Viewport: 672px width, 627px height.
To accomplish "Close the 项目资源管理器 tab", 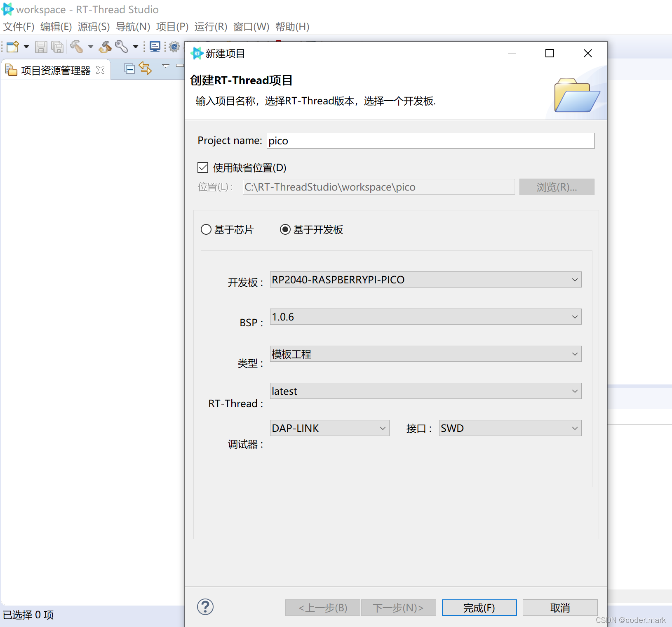I will click(x=100, y=70).
